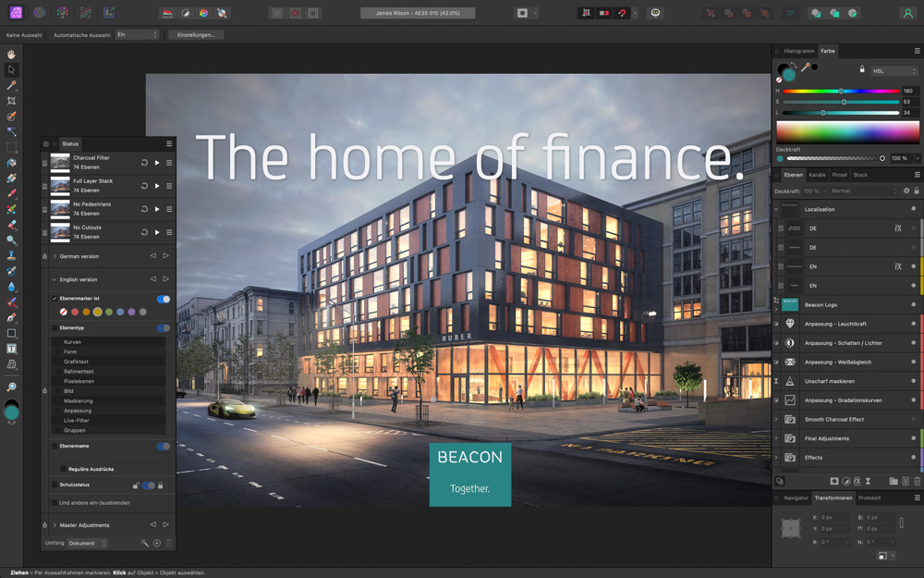The image size is (924, 578).
Task: Switch to the Pinsel tab
Action: [x=839, y=175]
